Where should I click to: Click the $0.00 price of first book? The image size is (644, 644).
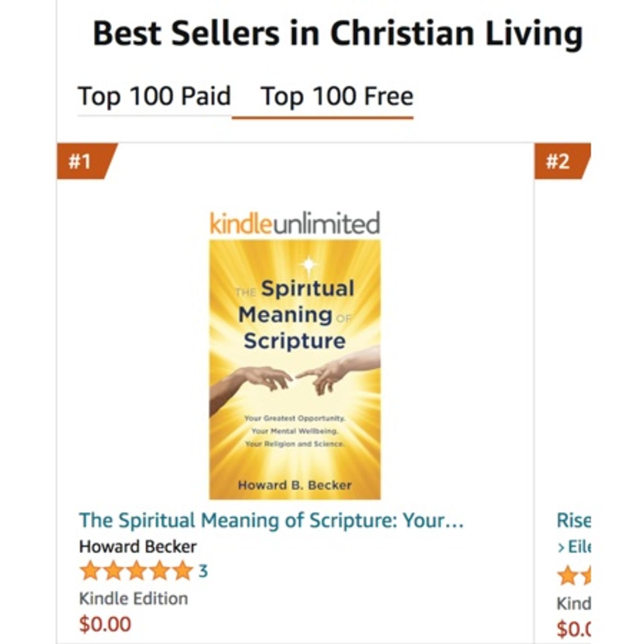tap(105, 624)
